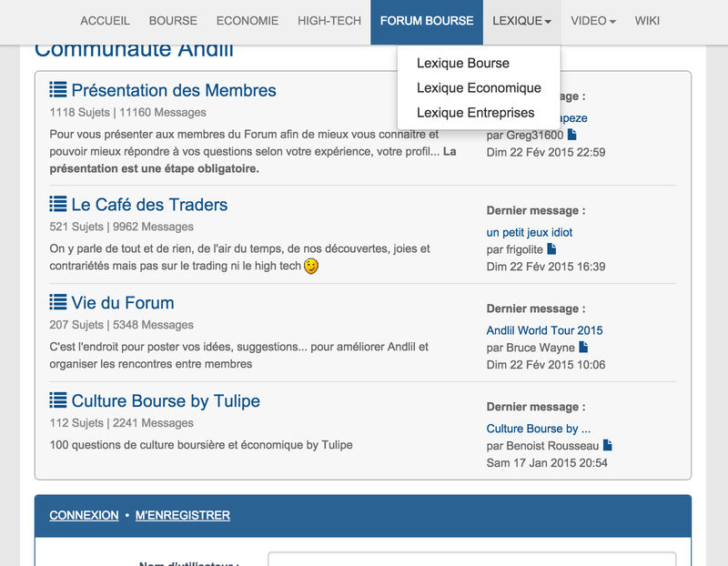The width and height of the screenshot is (728, 566).
Task: Open the latest post icon next to Greg31600
Action: tap(572, 135)
